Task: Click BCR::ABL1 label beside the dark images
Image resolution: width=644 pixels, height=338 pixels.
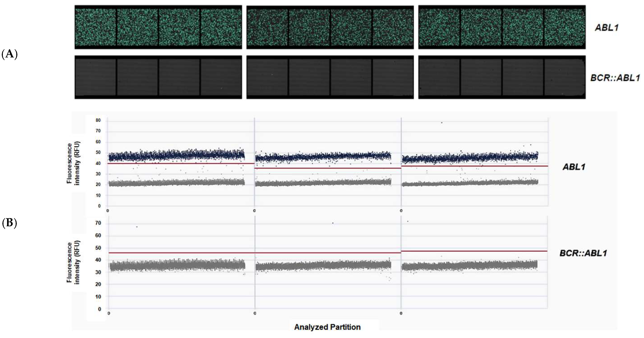Action: [615, 78]
